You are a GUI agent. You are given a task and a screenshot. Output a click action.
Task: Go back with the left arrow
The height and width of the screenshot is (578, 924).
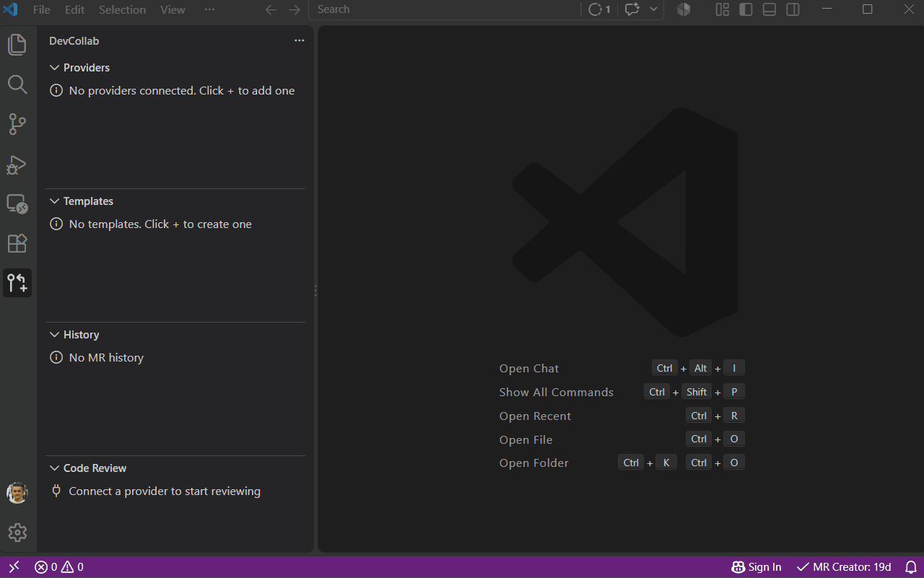coord(271,9)
